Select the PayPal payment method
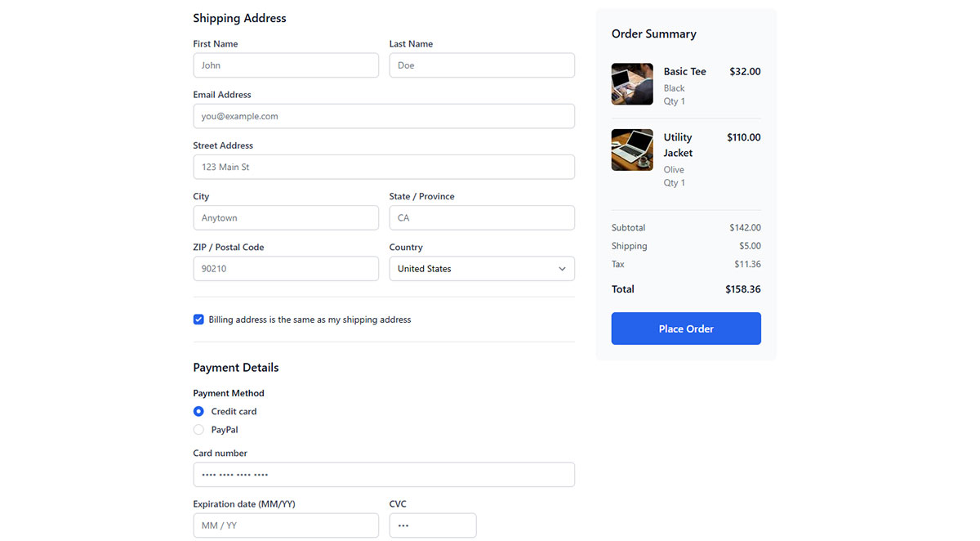This screenshot has height=541, width=980. [198, 429]
